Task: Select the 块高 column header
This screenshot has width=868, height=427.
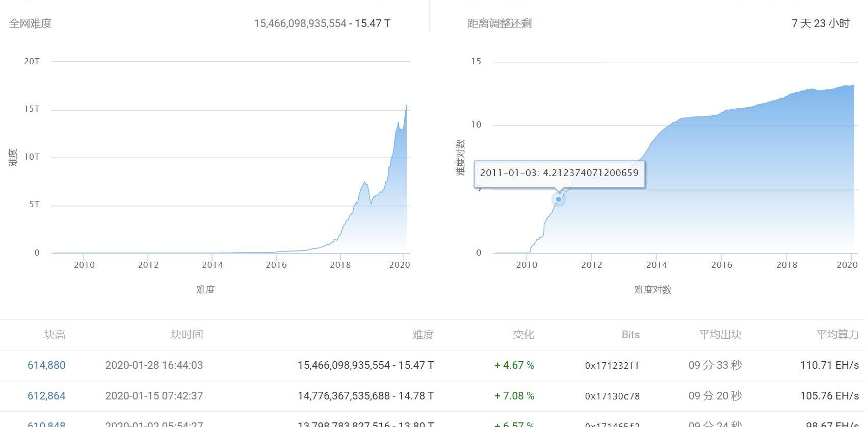Action: tap(55, 335)
